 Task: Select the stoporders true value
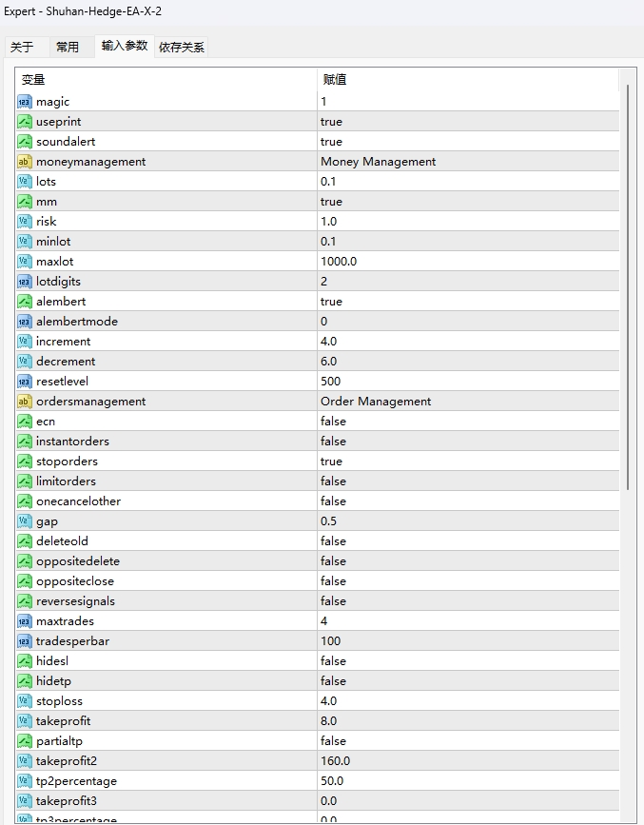(331, 462)
